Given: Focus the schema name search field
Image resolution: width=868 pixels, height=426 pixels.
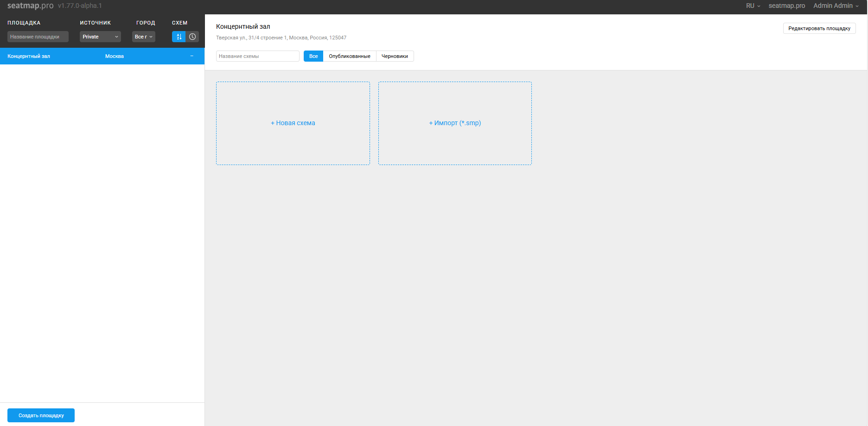Looking at the screenshot, I should 258,56.
